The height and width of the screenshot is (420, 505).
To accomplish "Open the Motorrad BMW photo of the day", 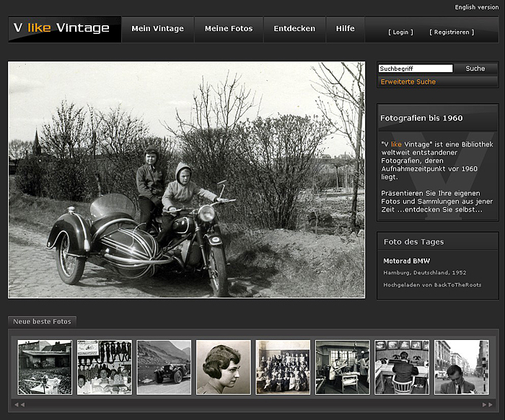I will [x=407, y=261].
